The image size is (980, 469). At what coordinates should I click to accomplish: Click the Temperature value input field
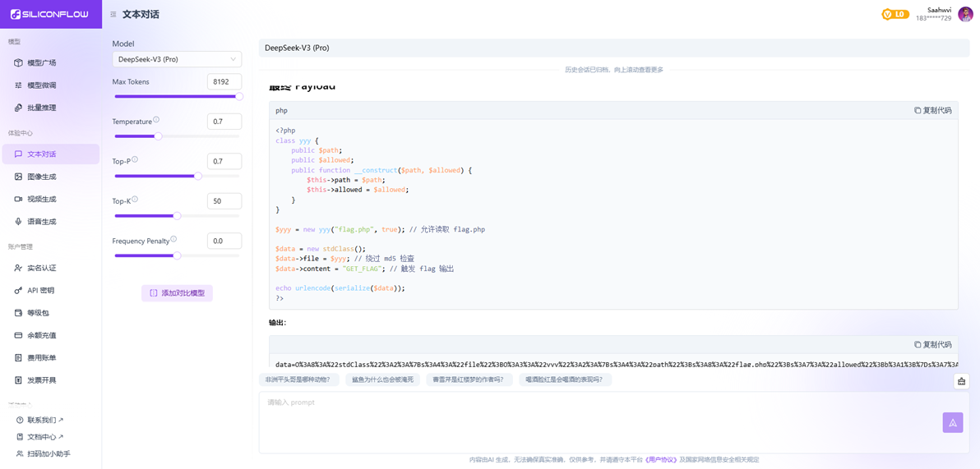pos(224,122)
